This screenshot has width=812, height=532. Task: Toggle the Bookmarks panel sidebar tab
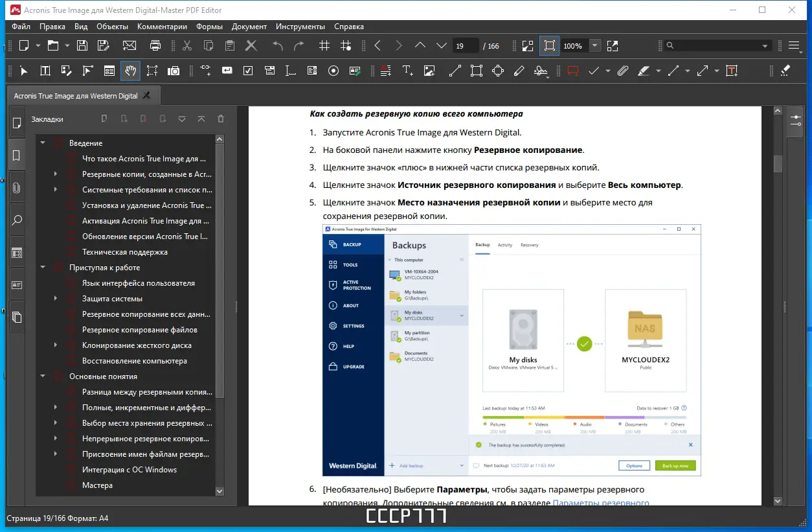pyautogui.click(x=17, y=156)
